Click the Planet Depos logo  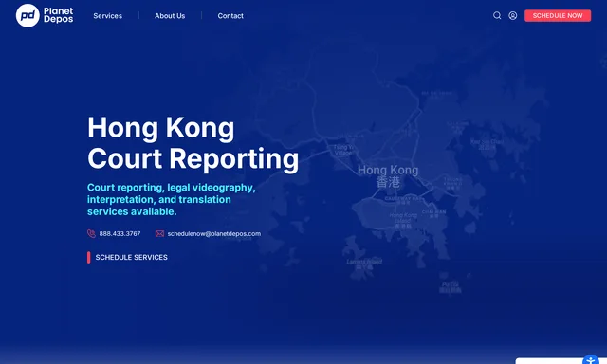45,15
